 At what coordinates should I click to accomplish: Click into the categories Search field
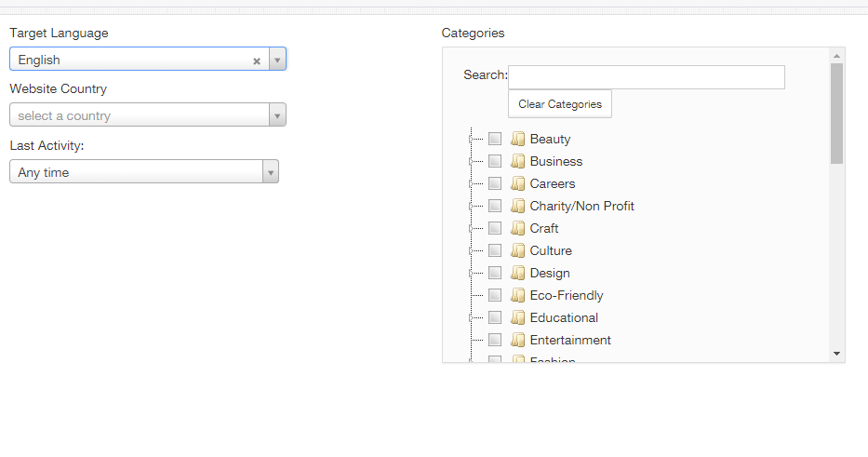[x=646, y=77]
